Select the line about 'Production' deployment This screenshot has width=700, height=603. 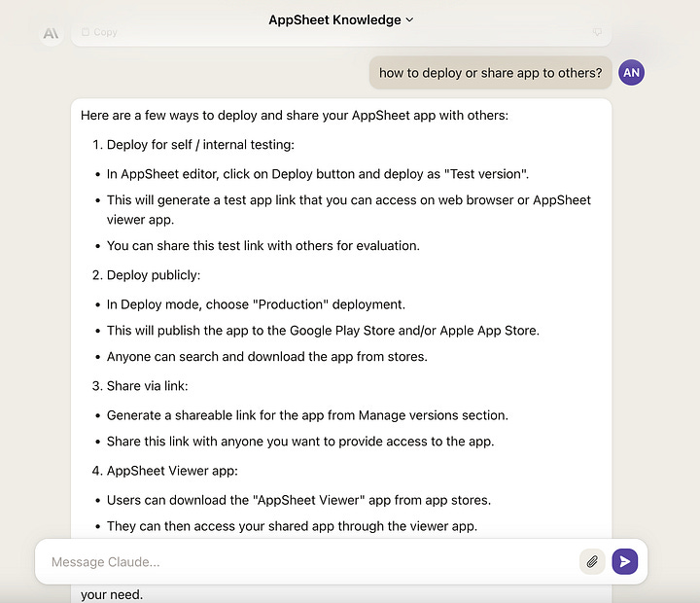point(256,304)
